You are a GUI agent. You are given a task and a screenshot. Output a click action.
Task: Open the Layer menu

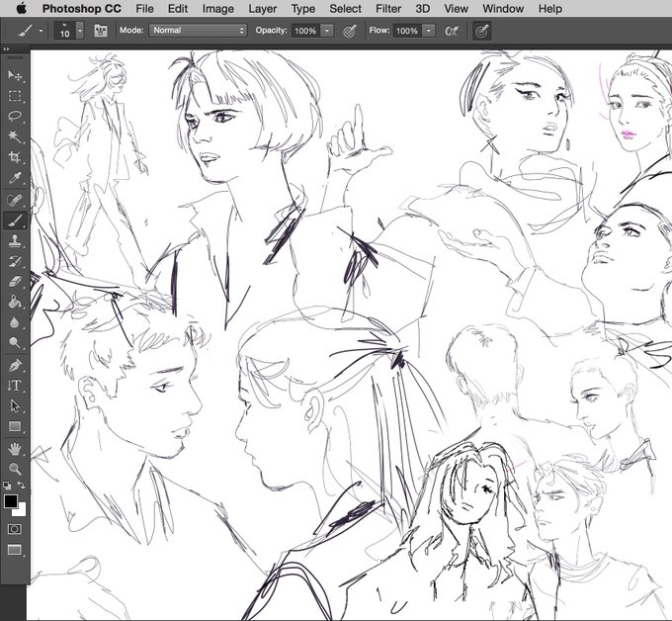[262, 9]
